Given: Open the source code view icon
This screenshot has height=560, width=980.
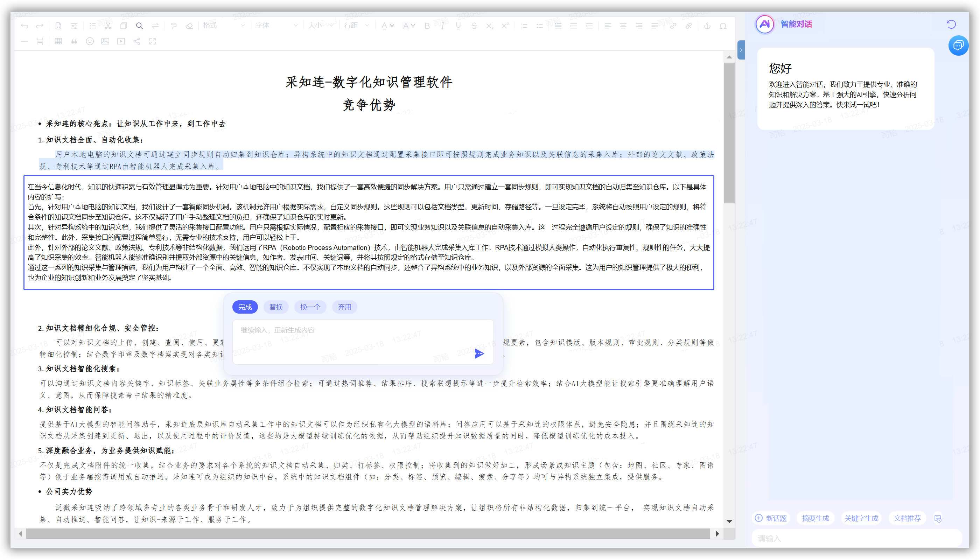Looking at the screenshot, I should point(58,26).
